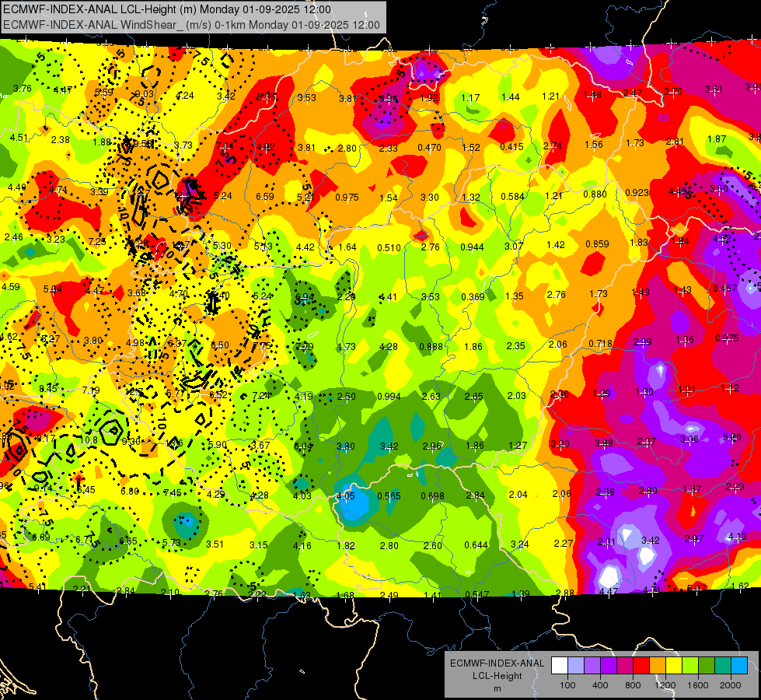
Task: Click the wind shear value 4.05
Action: pyautogui.click(x=346, y=496)
